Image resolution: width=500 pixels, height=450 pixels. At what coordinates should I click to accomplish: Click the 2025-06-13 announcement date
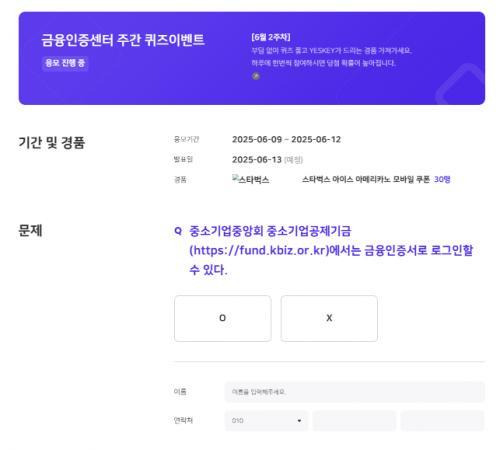click(x=257, y=159)
